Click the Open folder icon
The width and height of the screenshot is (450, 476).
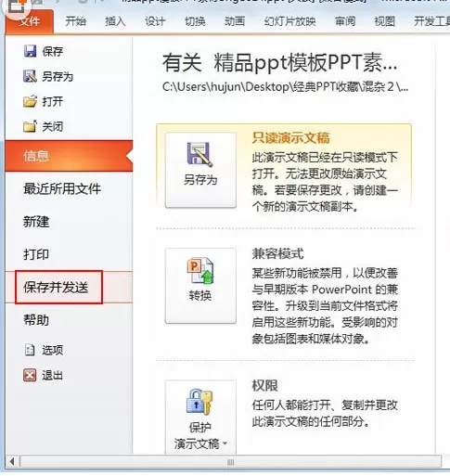click(30, 101)
